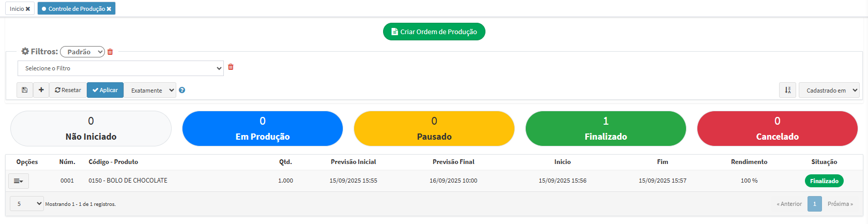Image resolution: width=868 pixels, height=224 pixels.
Task: Add a new filter with the plus icon
Action: pos(41,90)
